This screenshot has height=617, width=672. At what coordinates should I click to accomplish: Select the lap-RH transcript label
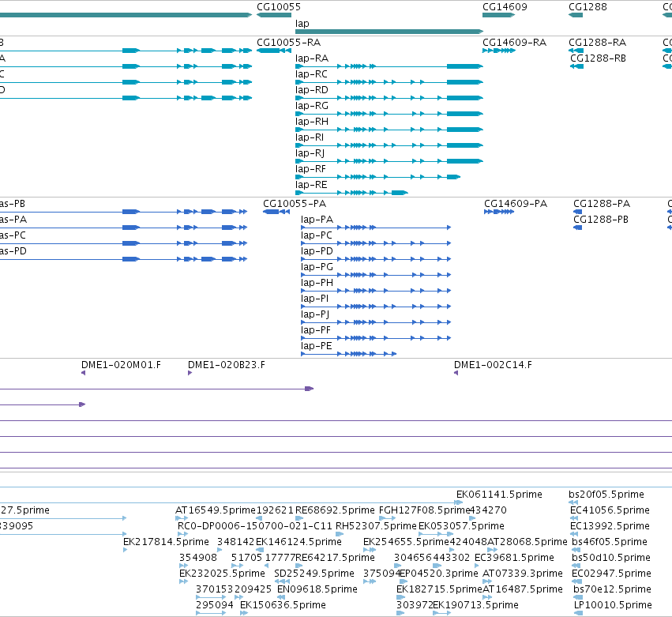coord(312,122)
